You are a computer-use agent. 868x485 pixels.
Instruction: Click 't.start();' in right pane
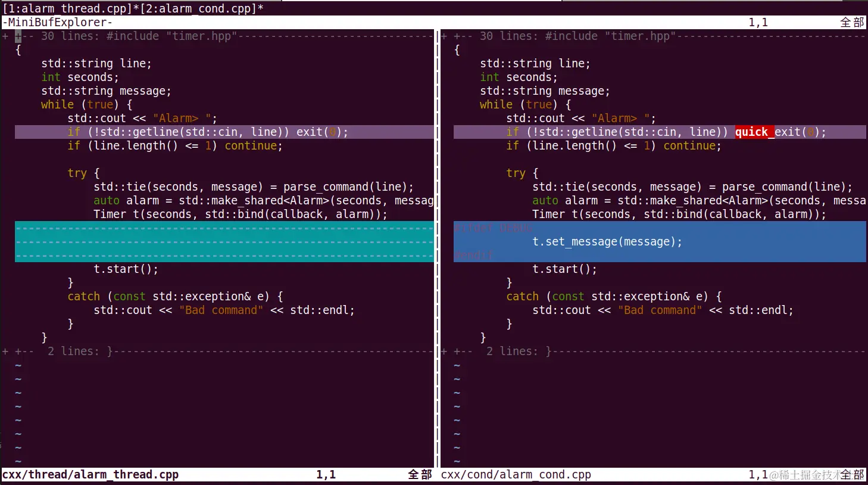click(564, 269)
